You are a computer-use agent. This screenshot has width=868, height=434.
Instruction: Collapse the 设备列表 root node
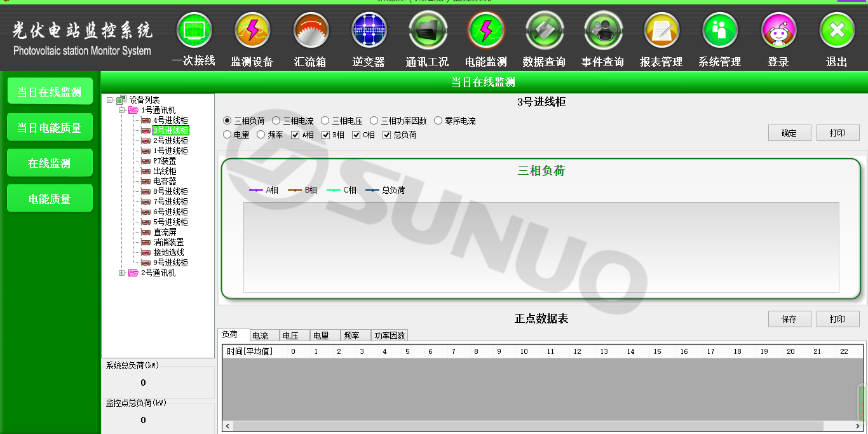coord(110,100)
